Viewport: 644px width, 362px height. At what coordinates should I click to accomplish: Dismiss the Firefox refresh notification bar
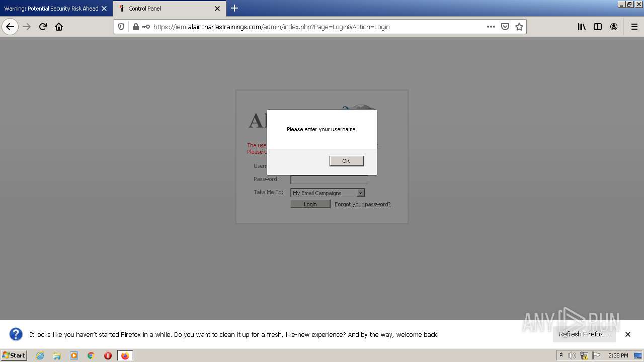point(628,334)
